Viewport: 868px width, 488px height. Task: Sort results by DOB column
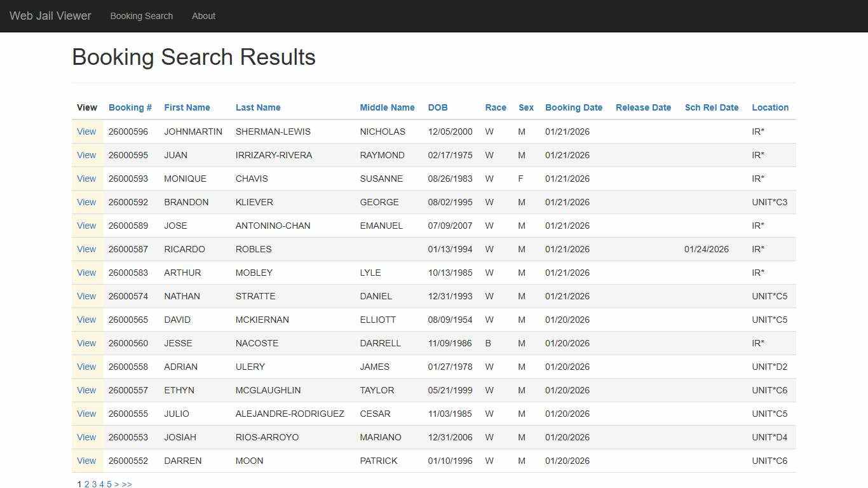pyautogui.click(x=437, y=107)
